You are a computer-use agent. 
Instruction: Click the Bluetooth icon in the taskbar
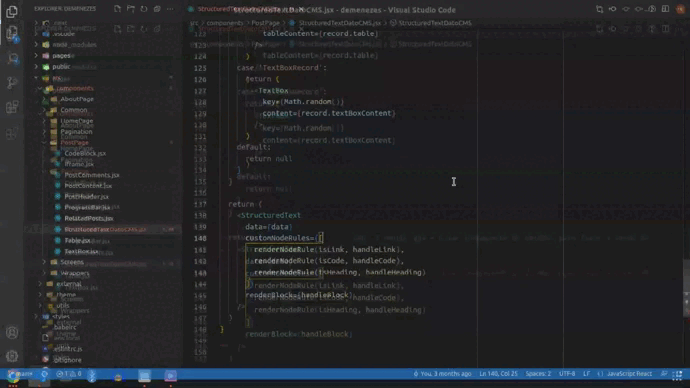pos(92,376)
